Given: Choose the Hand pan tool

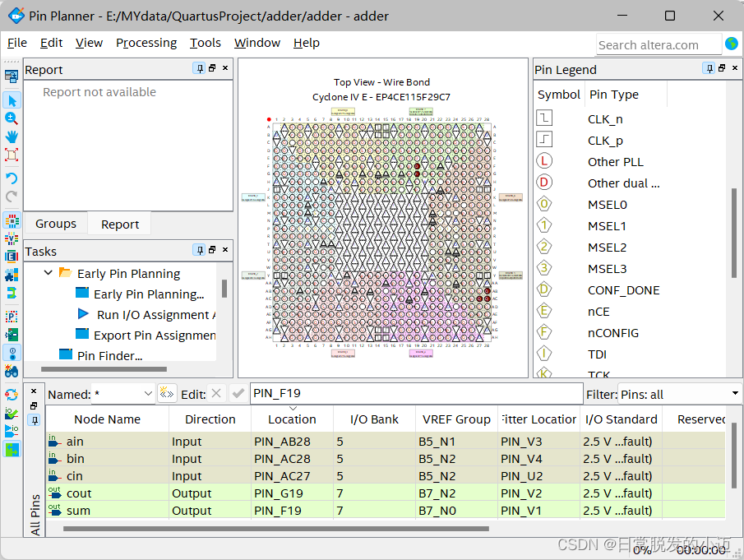Looking at the screenshot, I should (12, 137).
